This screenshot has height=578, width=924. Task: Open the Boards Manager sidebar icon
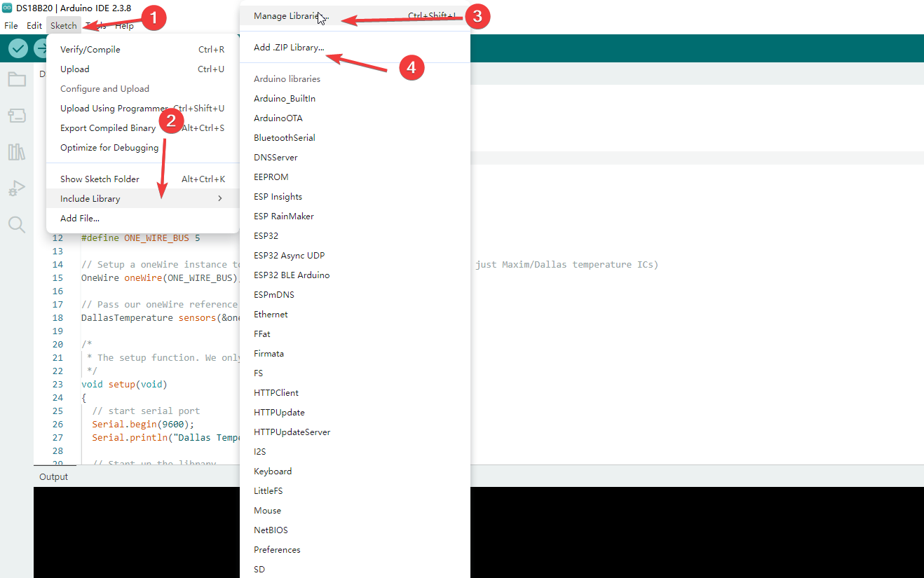tap(17, 116)
